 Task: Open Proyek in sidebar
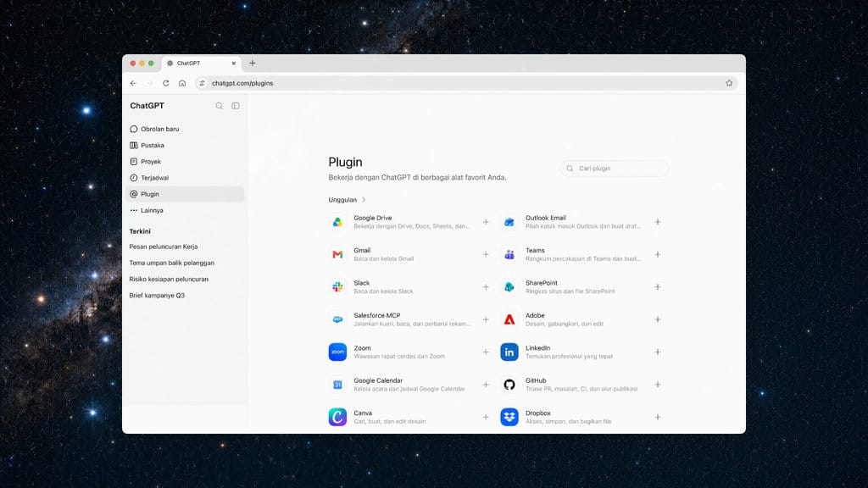pos(186,162)
